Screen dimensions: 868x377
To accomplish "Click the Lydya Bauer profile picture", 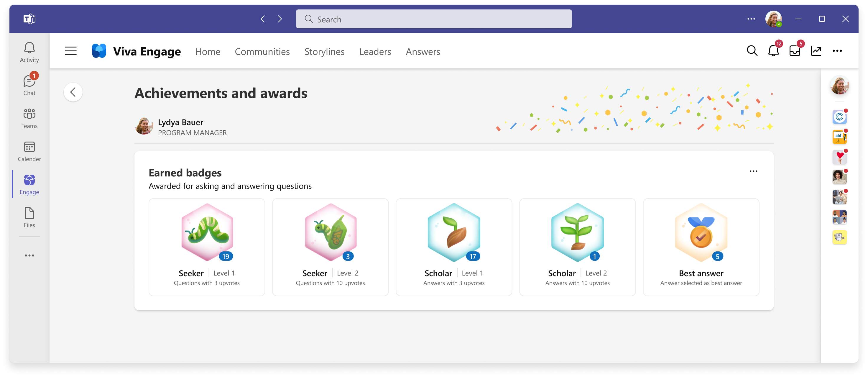I will click(145, 126).
